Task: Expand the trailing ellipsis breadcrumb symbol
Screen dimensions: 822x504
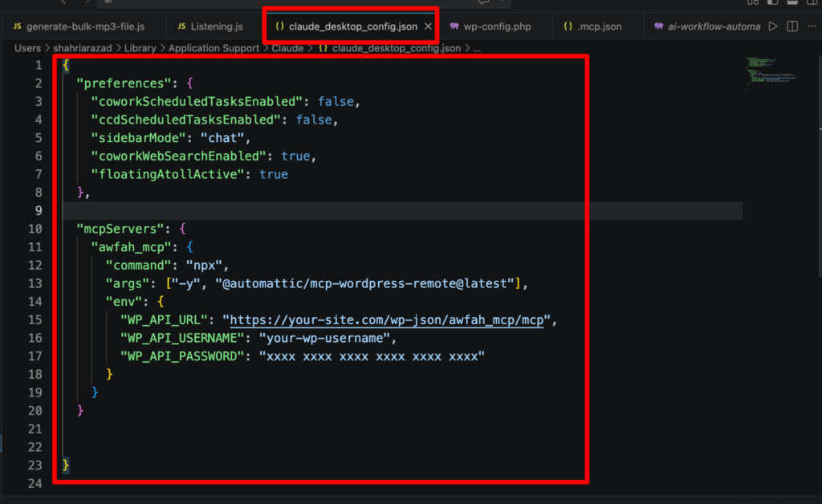Action: tap(477, 48)
